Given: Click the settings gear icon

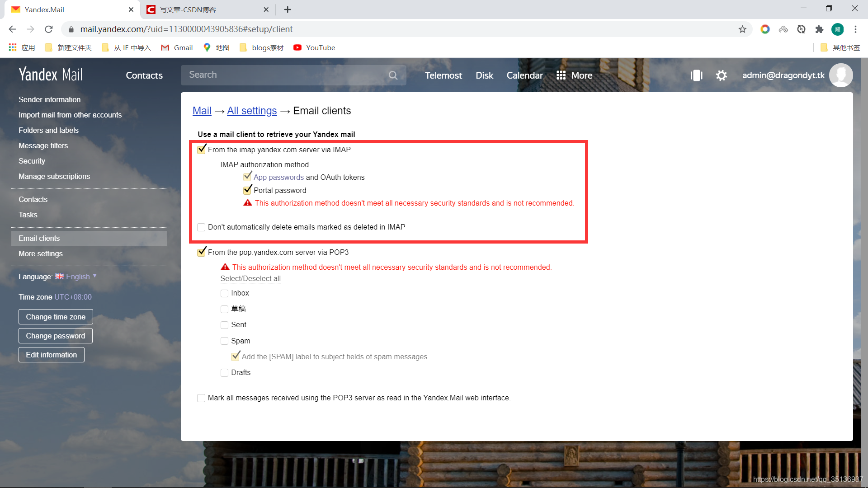Looking at the screenshot, I should pyautogui.click(x=722, y=75).
